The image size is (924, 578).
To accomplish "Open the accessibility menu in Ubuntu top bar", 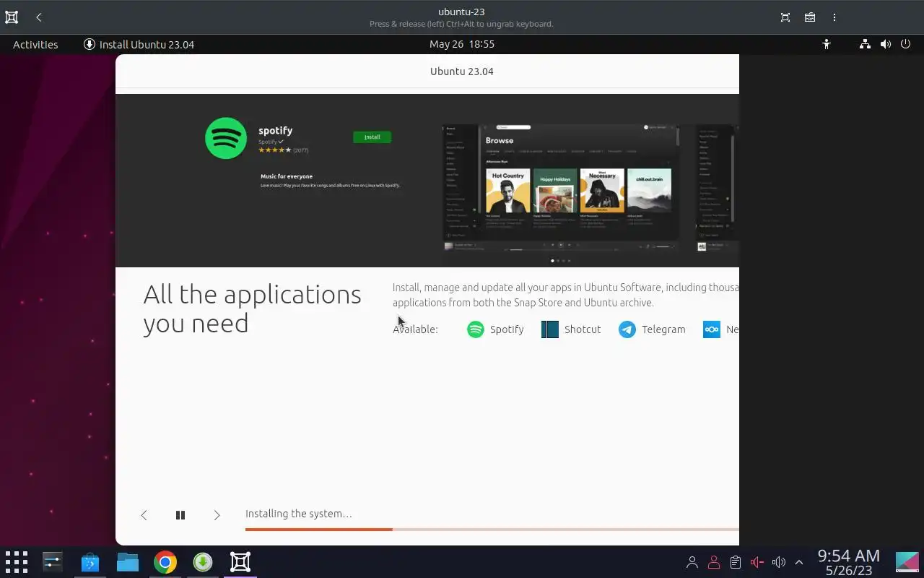I will (827, 44).
